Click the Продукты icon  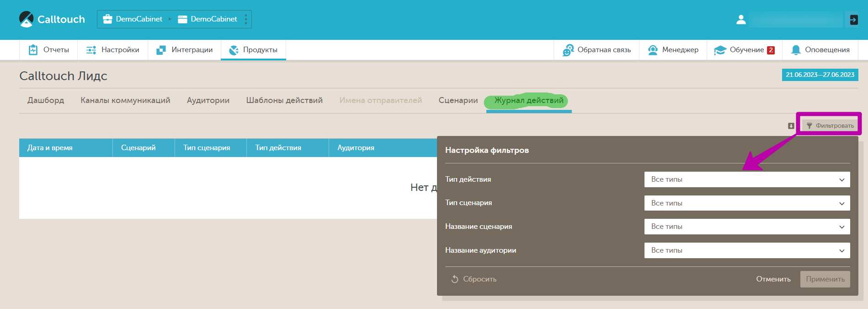[x=234, y=50]
